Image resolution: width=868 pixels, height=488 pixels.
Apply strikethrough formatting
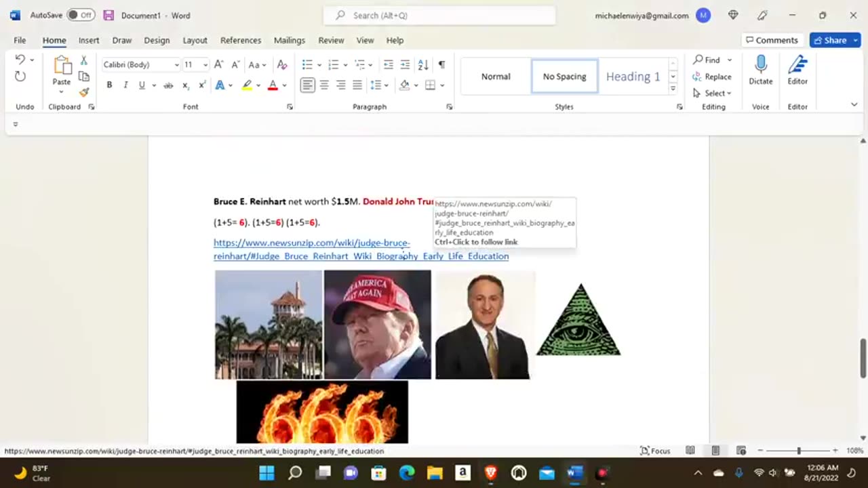(168, 85)
